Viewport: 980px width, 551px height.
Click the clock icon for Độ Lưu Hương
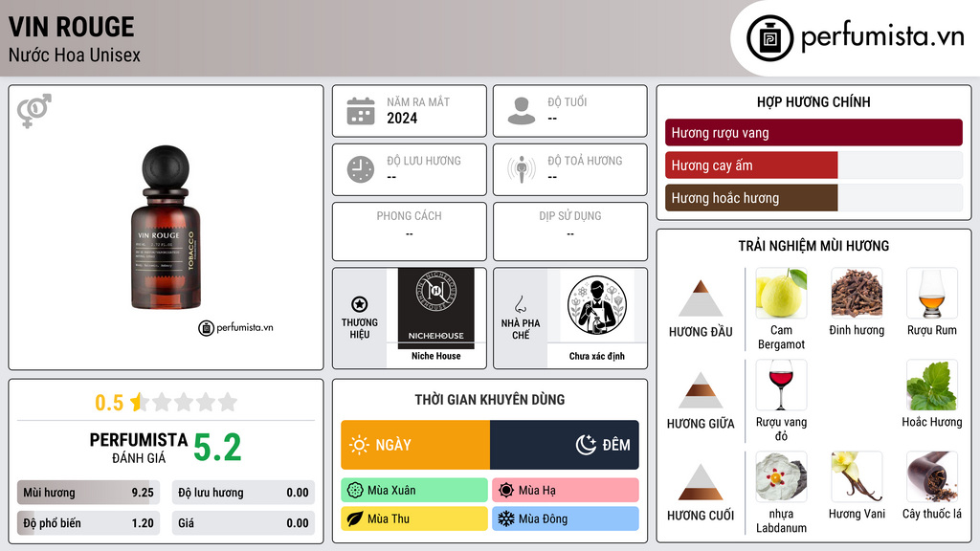(x=361, y=169)
